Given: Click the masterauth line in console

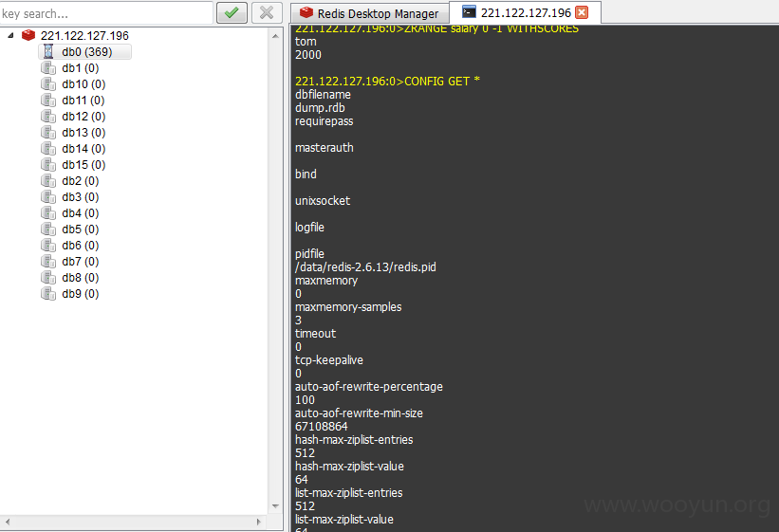Looking at the screenshot, I should tap(324, 148).
